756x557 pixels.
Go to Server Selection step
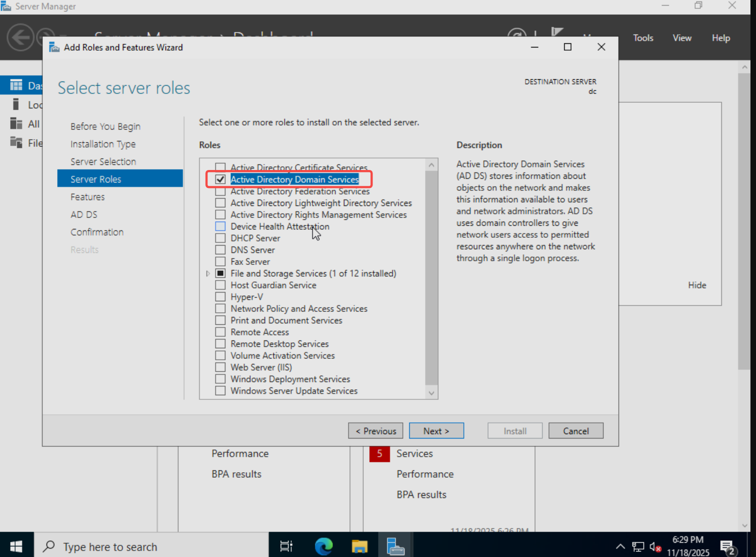click(103, 161)
